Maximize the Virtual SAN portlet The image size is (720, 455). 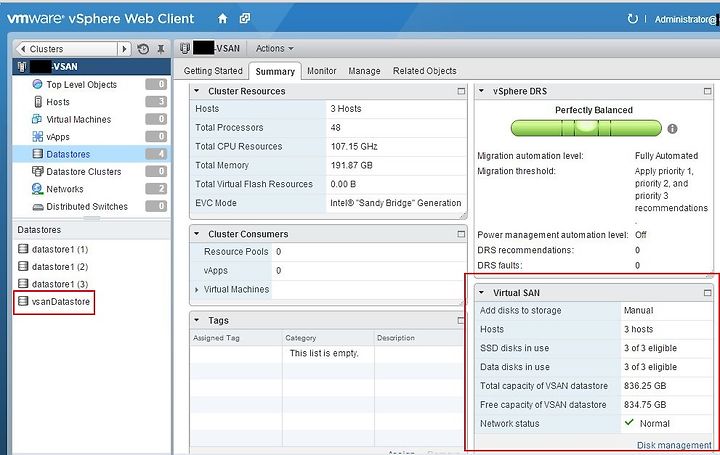(x=708, y=292)
